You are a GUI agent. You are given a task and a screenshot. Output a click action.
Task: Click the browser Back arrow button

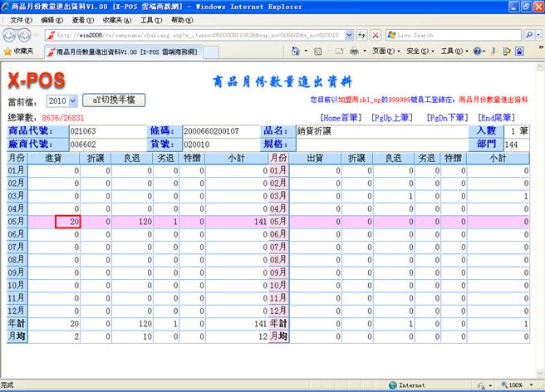[x=11, y=35]
